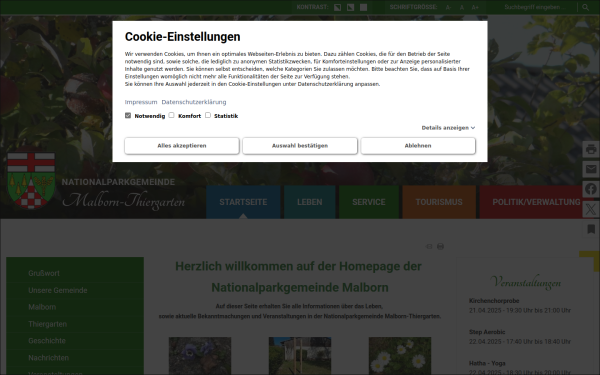Expand Details anzeigen in cookie dialog

[448, 128]
